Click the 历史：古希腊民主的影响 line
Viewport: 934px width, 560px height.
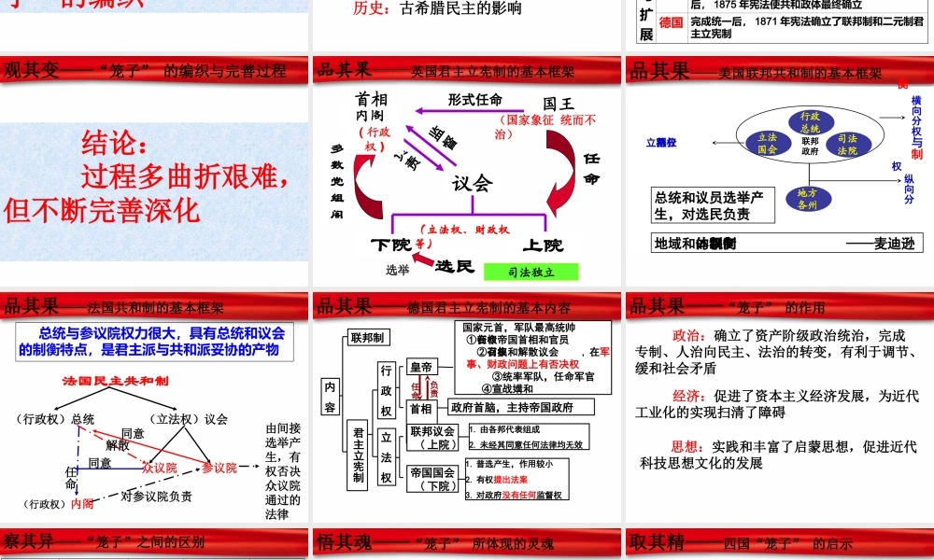tap(437, 7)
